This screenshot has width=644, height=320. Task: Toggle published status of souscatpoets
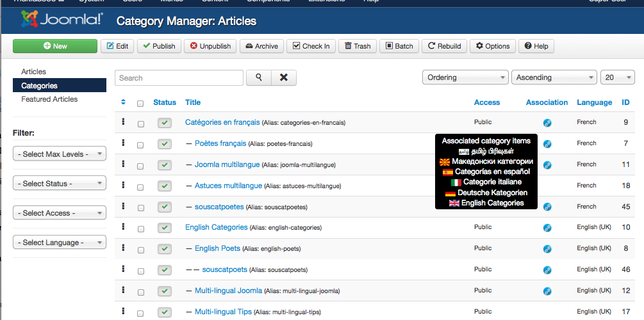pos(165,270)
